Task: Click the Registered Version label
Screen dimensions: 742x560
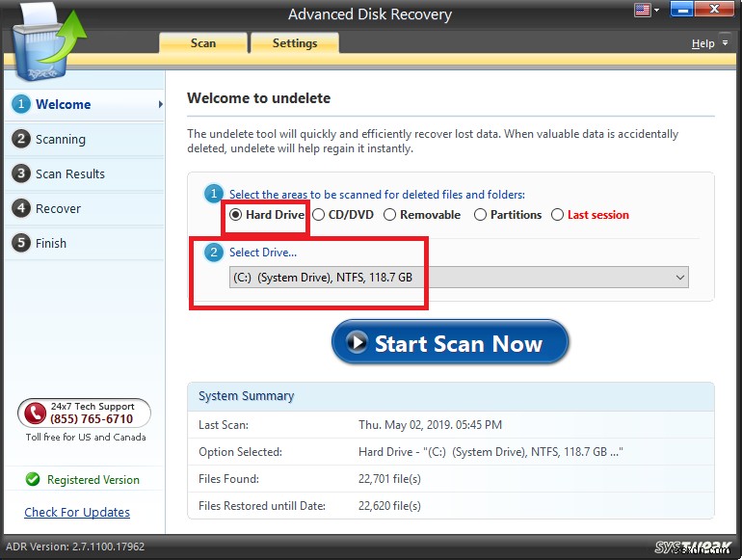Action: pyautogui.click(x=93, y=480)
